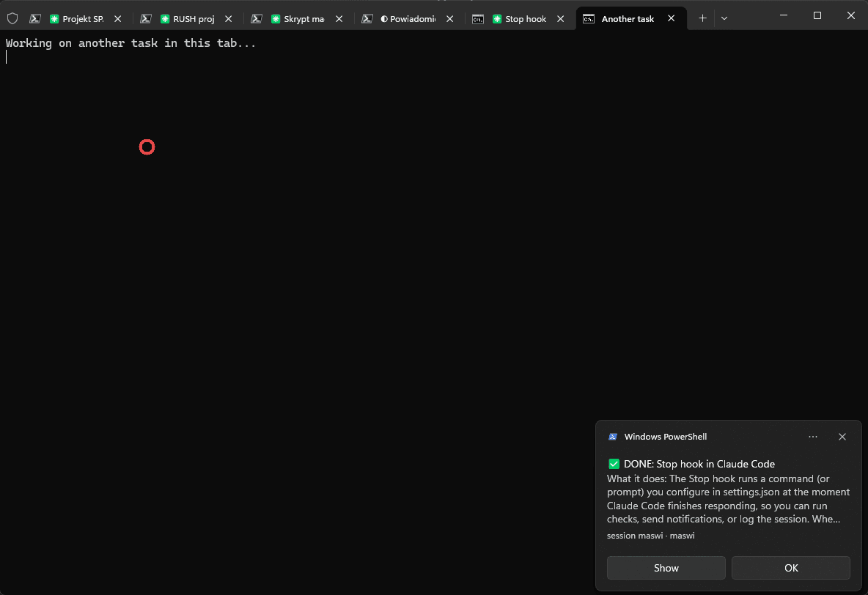Click PowerShell icon on Projekt SP tab
The height and width of the screenshot is (595, 868).
35,19
